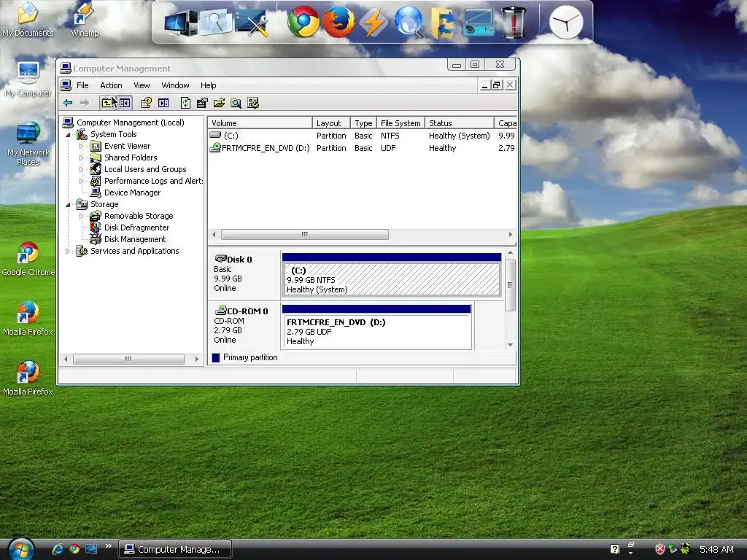Click the Disk 0 label panel
This screenshot has height=560, width=747.
pos(244,274)
